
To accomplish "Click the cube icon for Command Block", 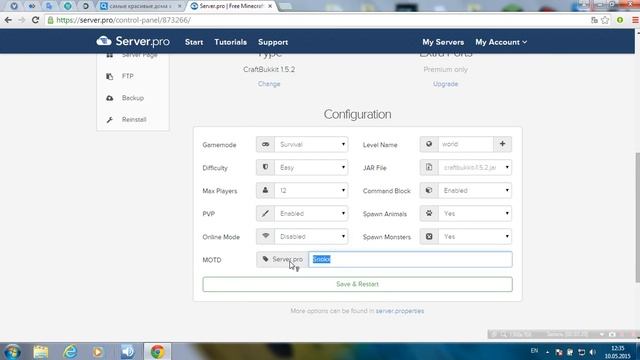I will 429,191.
